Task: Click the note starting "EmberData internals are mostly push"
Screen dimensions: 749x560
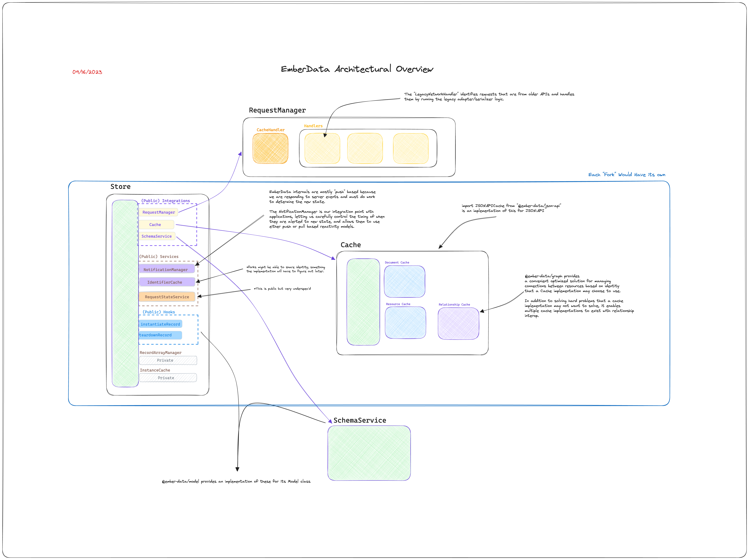Action: click(322, 197)
